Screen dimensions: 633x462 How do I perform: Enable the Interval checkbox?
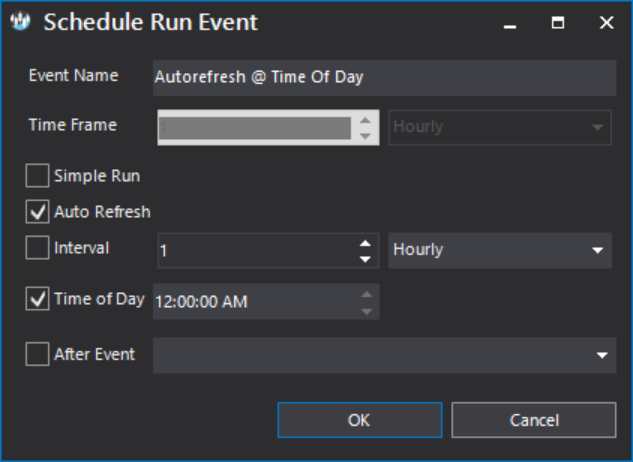pyautogui.click(x=37, y=249)
